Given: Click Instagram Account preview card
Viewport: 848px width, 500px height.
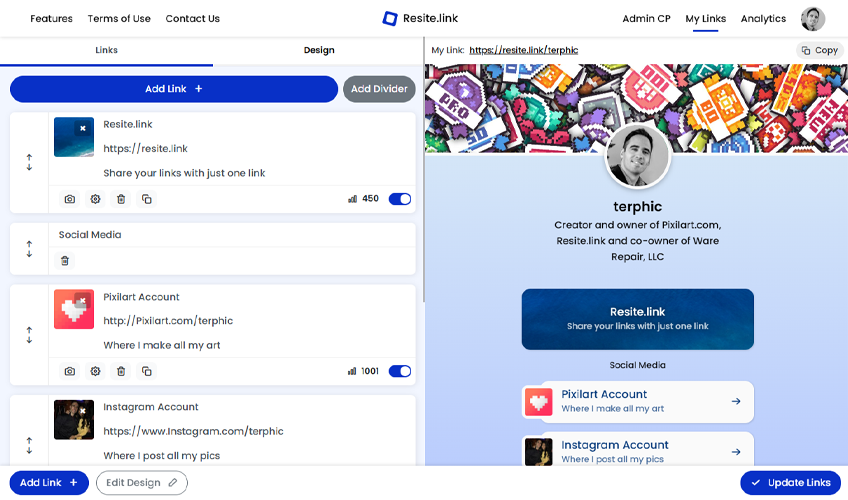Looking at the screenshot, I should coord(638,449).
